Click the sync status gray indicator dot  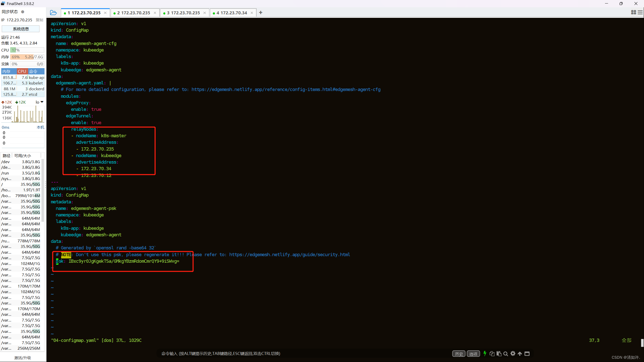[x=23, y=12]
